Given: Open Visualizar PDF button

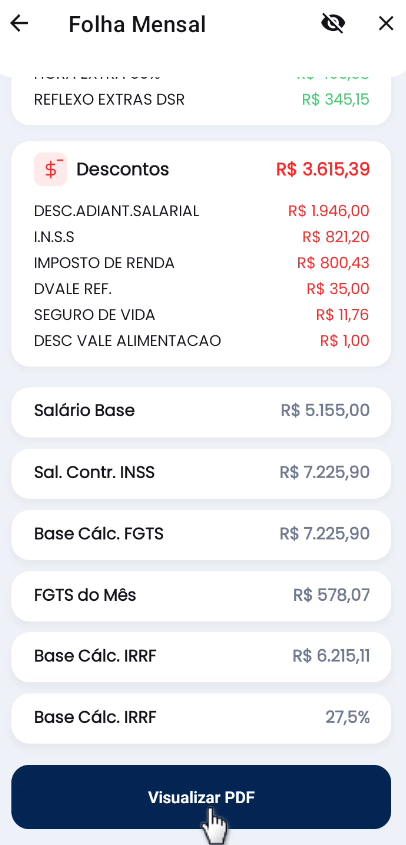Looking at the screenshot, I should coord(201,797).
